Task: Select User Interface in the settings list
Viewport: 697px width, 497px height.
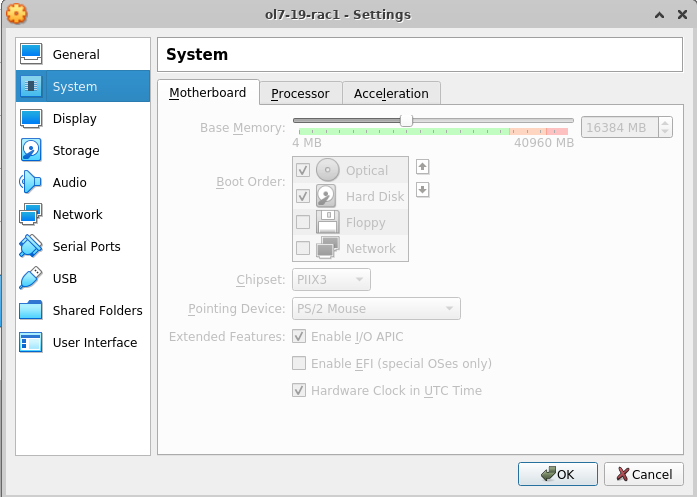Action: (x=83, y=342)
